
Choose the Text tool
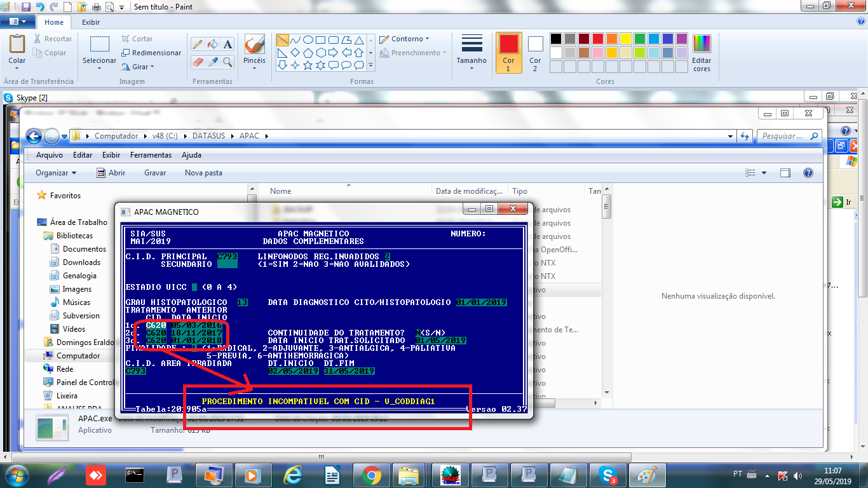coord(227,44)
